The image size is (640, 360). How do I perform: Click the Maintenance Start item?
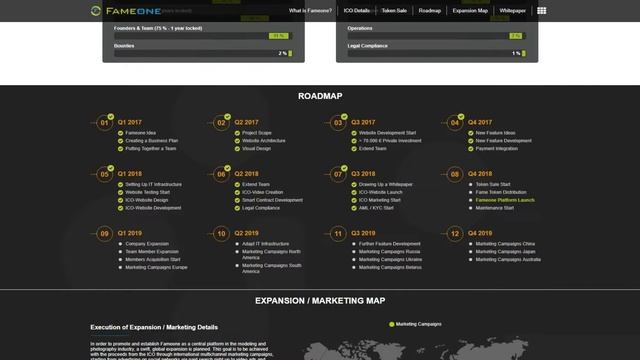point(495,208)
